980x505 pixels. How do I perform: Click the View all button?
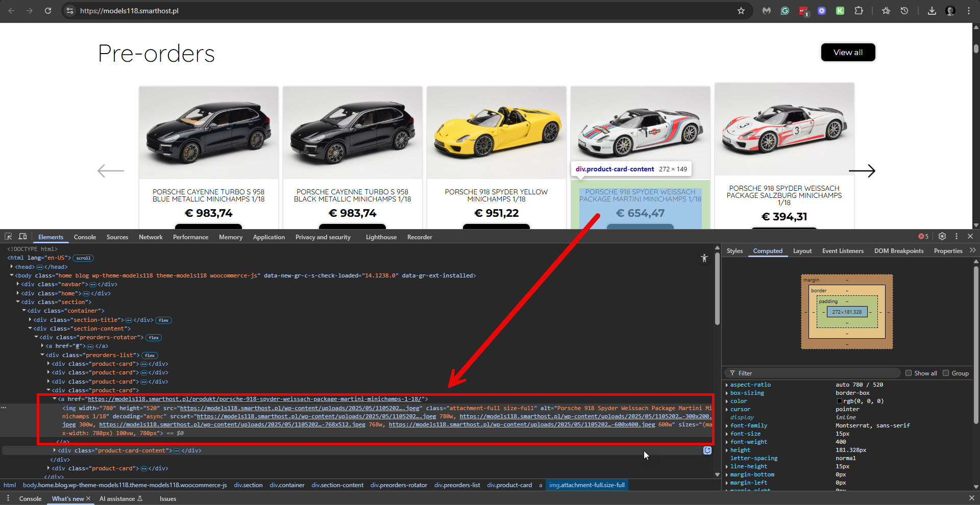tap(848, 53)
